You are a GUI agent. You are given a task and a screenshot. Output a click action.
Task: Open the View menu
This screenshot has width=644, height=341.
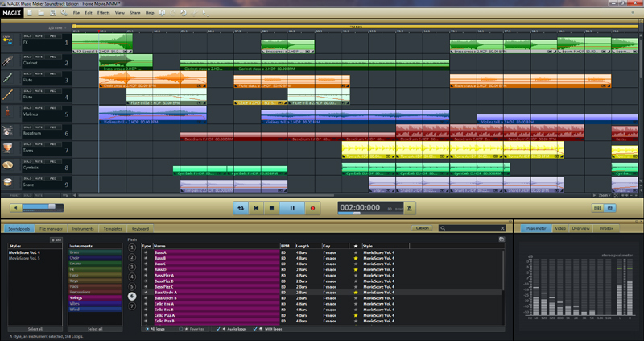[x=119, y=13]
